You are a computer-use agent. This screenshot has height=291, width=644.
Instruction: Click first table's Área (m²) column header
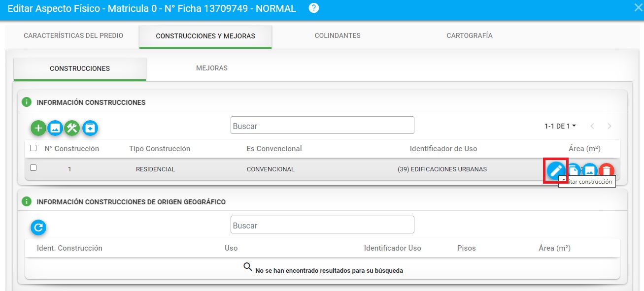tap(584, 149)
